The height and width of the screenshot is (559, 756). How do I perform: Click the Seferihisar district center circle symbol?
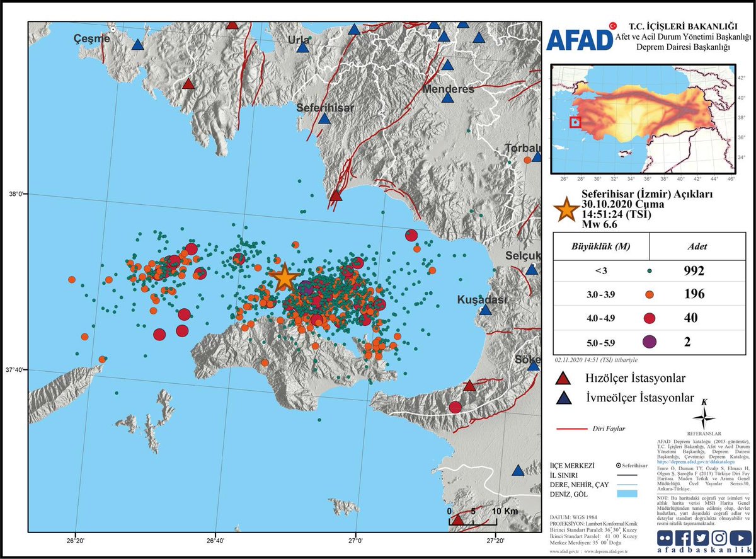(x=618, y=465)
